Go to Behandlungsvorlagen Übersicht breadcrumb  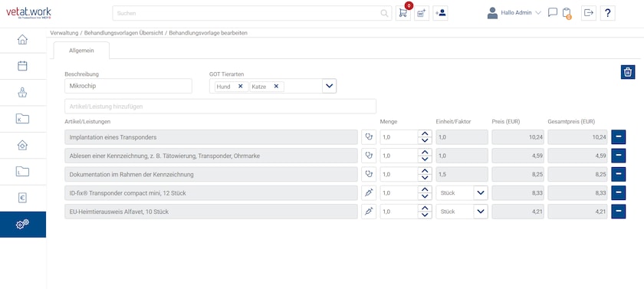point(123,33)
